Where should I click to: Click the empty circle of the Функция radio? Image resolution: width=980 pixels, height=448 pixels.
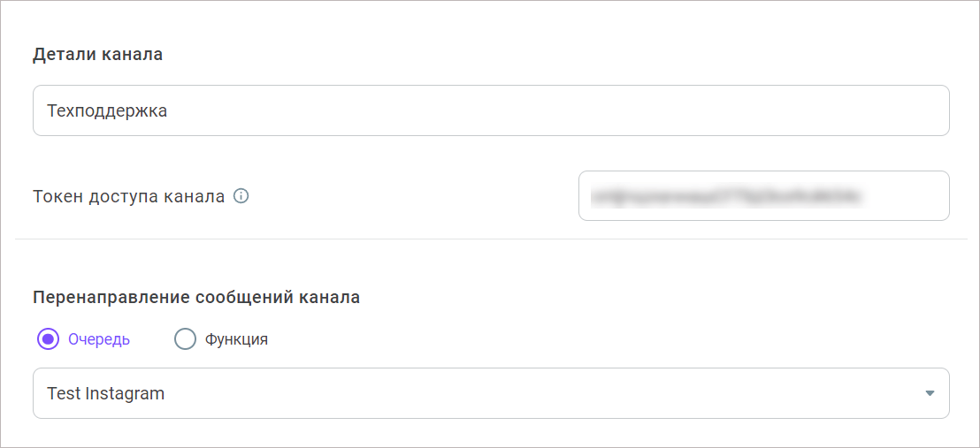[185, 339]
